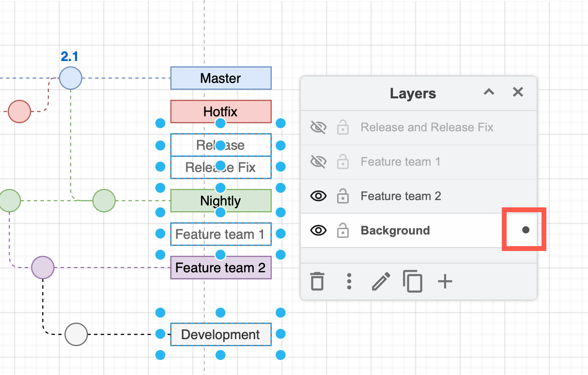Collapse the Layers panel with the chevron
The image size is (588, 375).
click(489, 92)
